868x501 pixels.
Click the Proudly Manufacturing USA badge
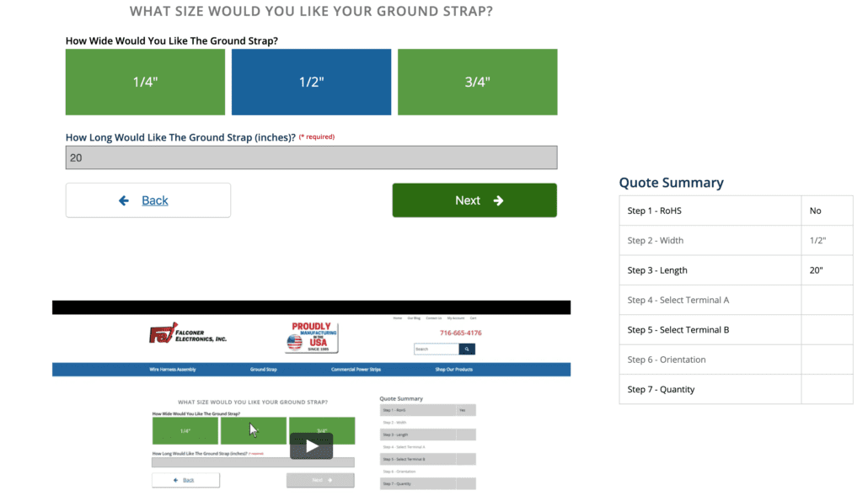[x=311, y=337]
